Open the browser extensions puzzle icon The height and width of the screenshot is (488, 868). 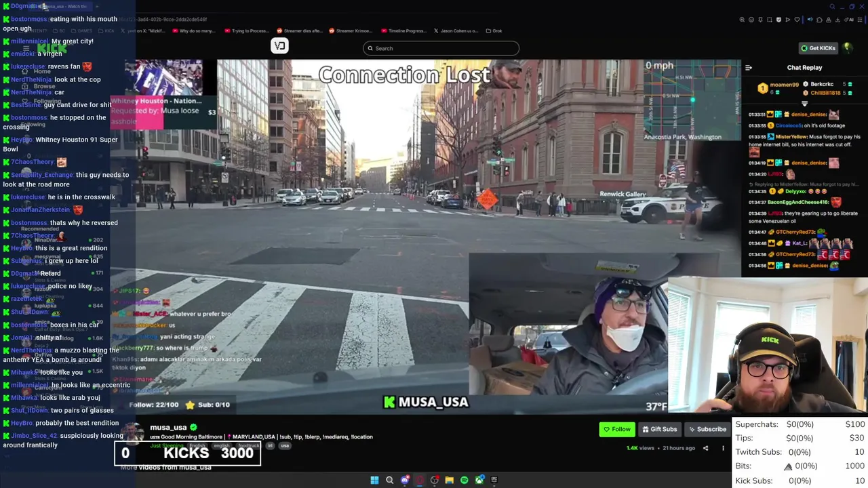coord(819,20)
